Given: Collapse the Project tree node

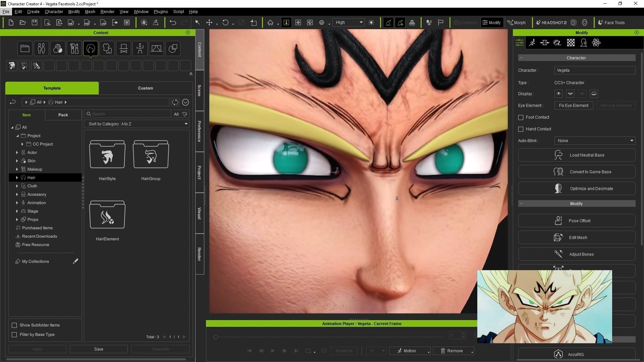Looking at the screenshot, I should (17, 136).
